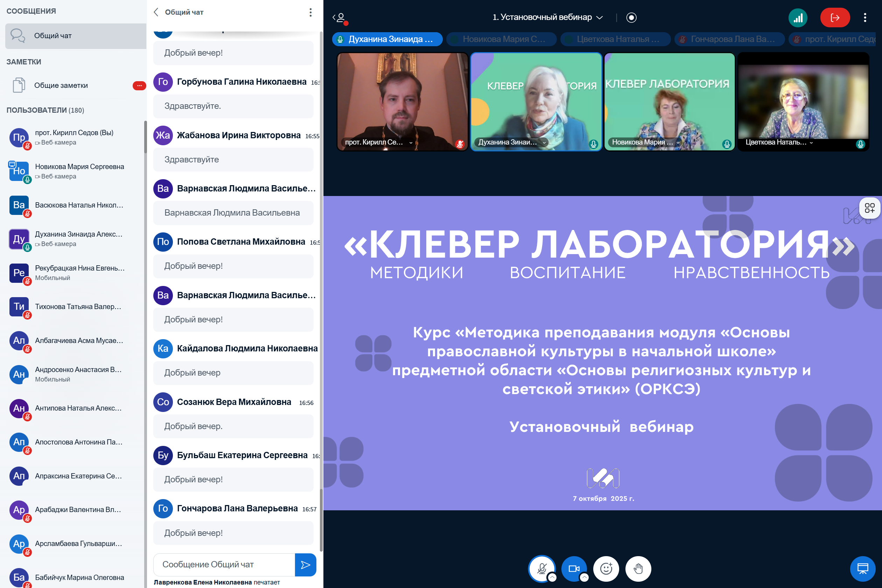Open dropdown on Цветкова Наталья video tile
Screen dimensions: 882x588
(x=811, y=142)
